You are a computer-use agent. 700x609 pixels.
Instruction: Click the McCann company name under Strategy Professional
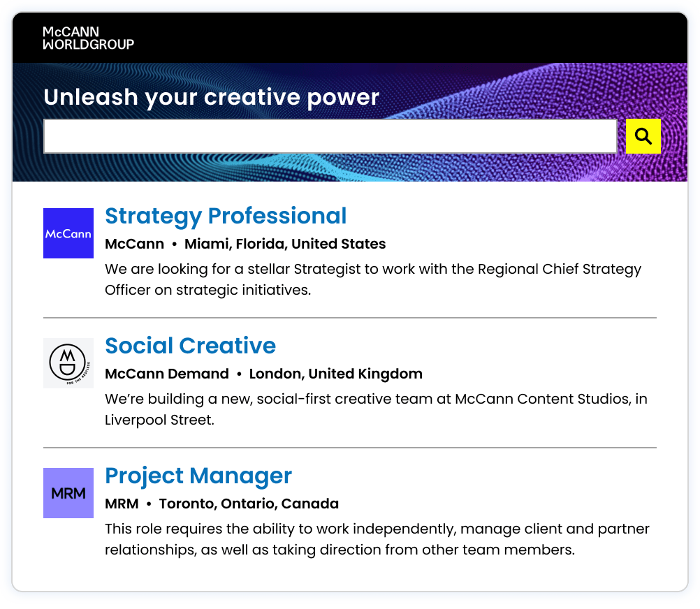134,244
